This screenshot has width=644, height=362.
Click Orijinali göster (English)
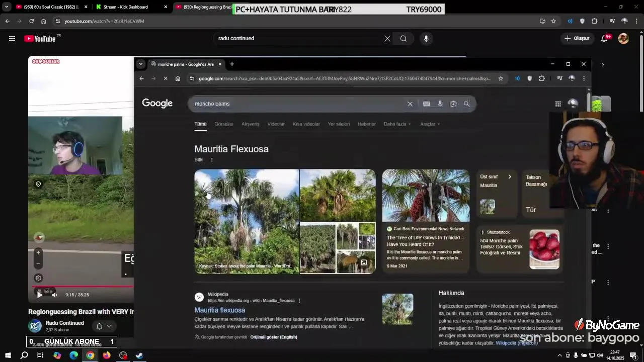point(274,337)
